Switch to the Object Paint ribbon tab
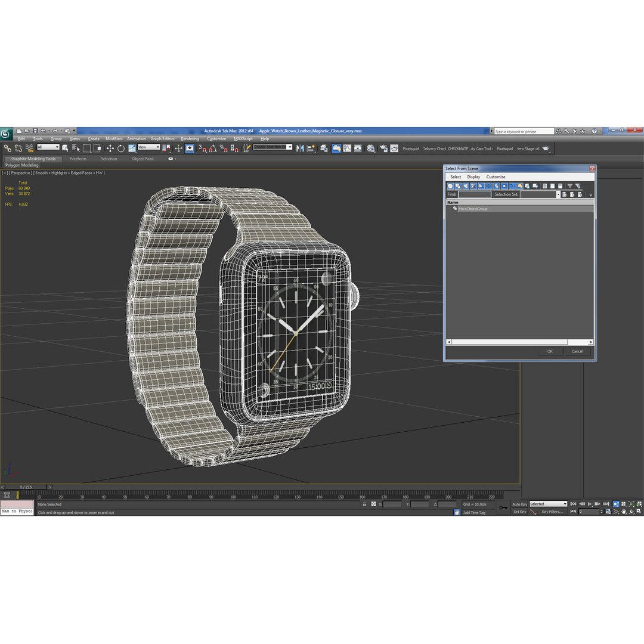 [143, 159]
